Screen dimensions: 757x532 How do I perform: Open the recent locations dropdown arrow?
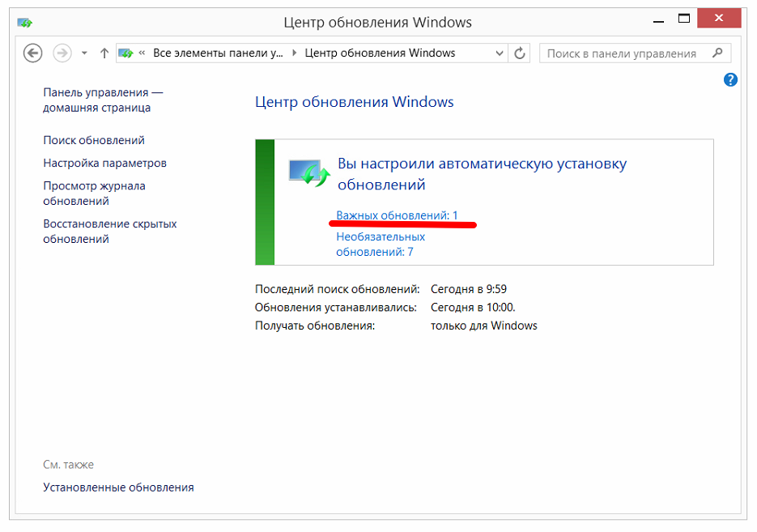click(x=84, y=53)
